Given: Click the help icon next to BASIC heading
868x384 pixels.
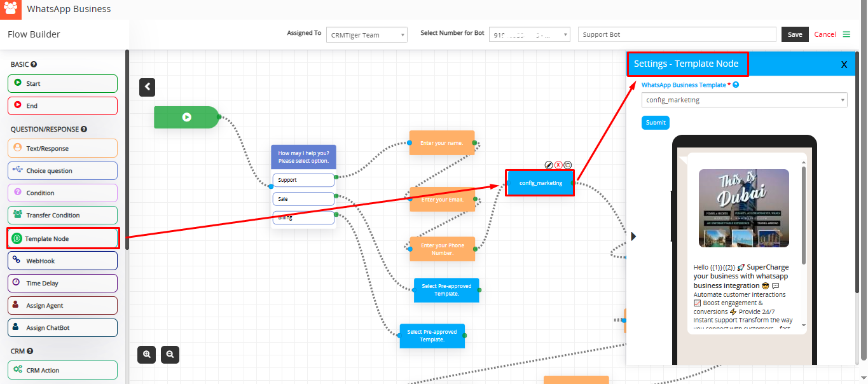Looking at the screenshot, I should (x=34, y=64).
